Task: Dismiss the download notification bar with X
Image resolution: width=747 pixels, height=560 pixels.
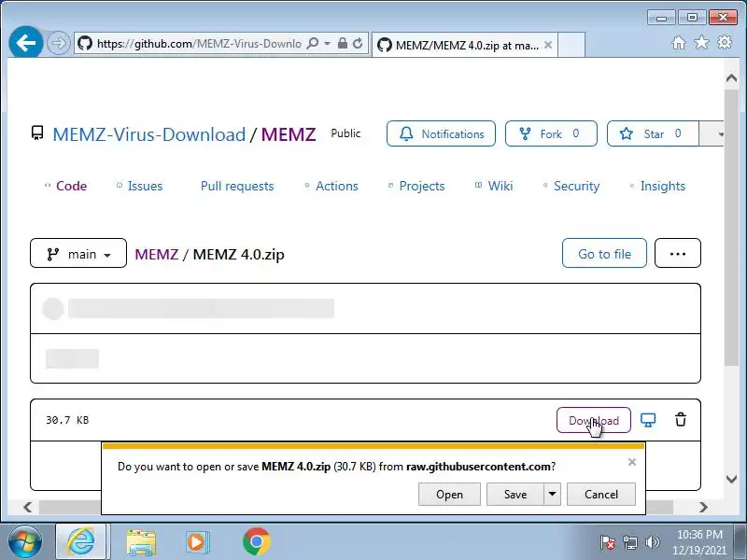Action: (632, 462)
